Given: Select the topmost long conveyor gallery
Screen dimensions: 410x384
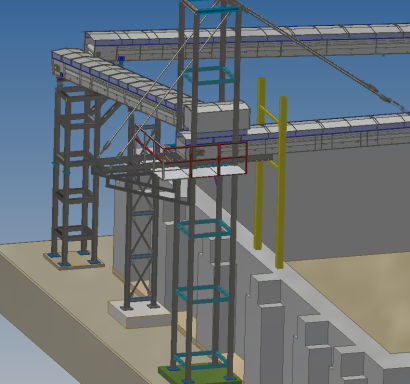Looking at the screenshot, I should pos(247,42).
